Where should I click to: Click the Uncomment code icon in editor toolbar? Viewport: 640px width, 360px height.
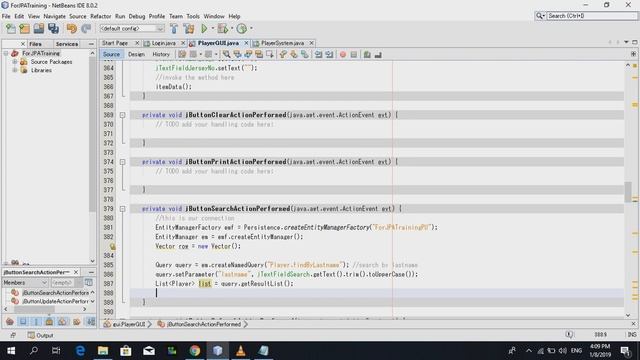coord(378,55)
